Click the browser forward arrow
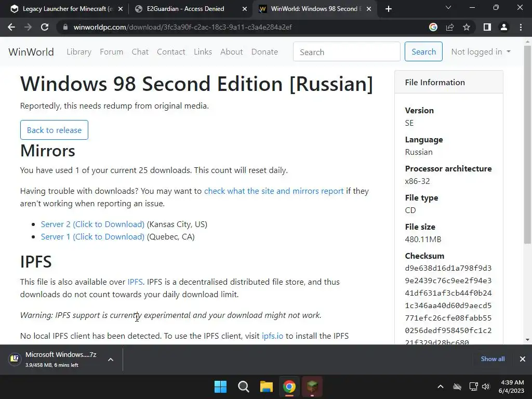This screenshot has height=399, width=532. (x=28, y=27)
